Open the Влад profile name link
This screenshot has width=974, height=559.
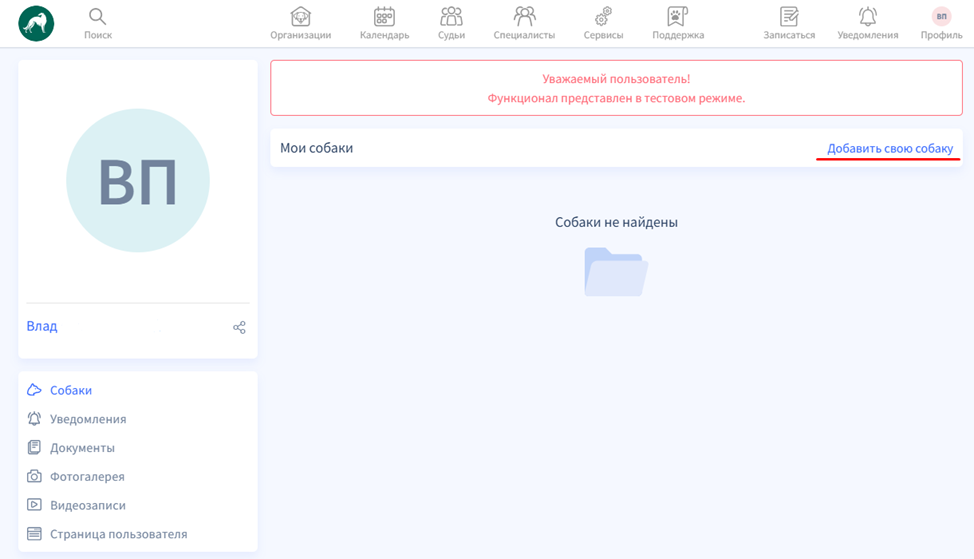click(42, 326)
